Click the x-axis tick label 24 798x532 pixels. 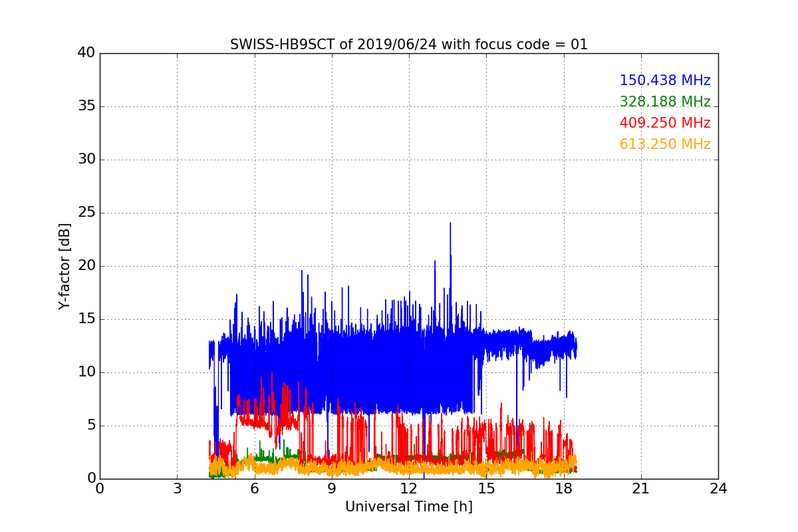coord(718,489)
